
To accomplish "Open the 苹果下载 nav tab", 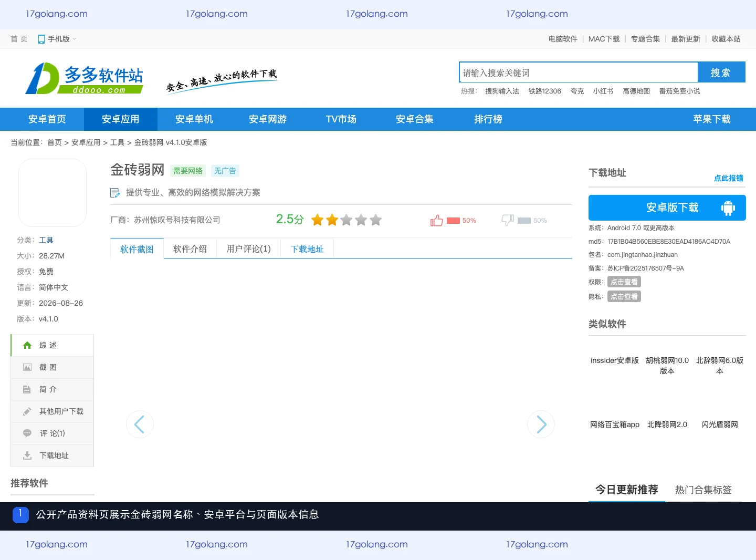I will pos(712,119).
